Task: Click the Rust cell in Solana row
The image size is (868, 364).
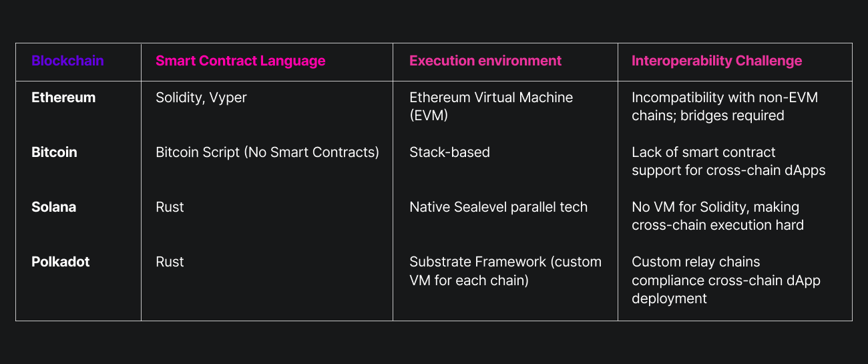Action: (x=170, y=207)
